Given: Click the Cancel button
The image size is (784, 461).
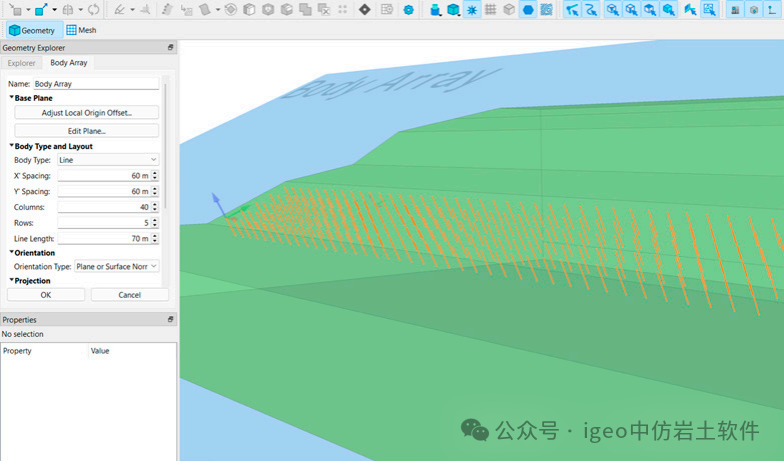Looking at the screenshot, I should point(130,295).
